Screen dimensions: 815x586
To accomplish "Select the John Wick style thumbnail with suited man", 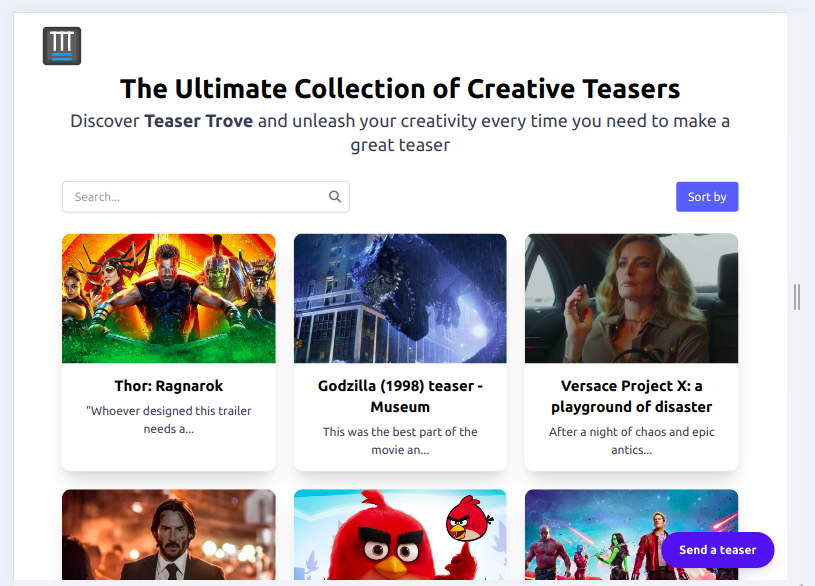I will click(x=169, y=535).
